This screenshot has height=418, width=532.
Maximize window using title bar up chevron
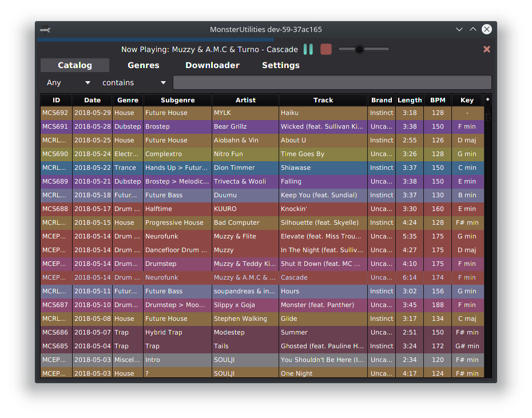473,30
